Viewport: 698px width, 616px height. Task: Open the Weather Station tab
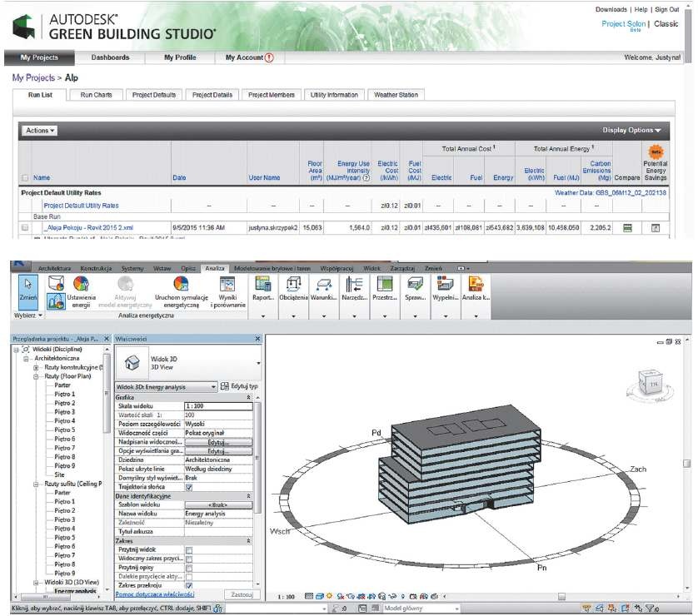click(396, 95)
